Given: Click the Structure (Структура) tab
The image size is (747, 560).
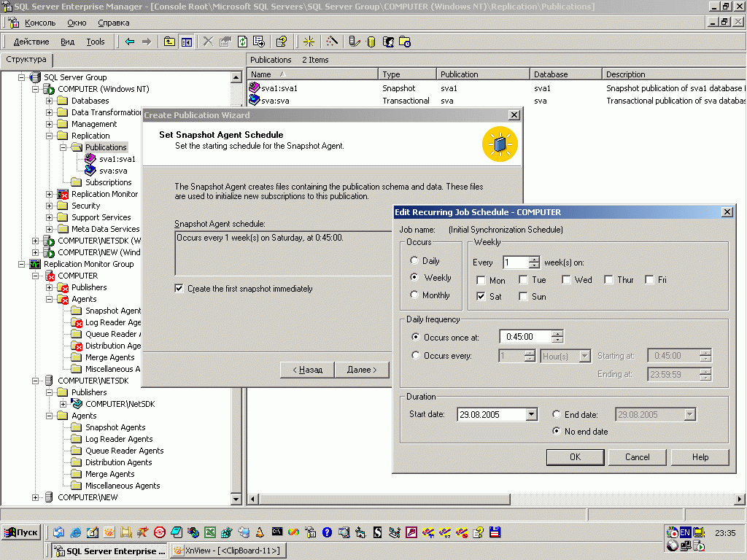Looking at the screenshot, I should (x=26, y=60).
